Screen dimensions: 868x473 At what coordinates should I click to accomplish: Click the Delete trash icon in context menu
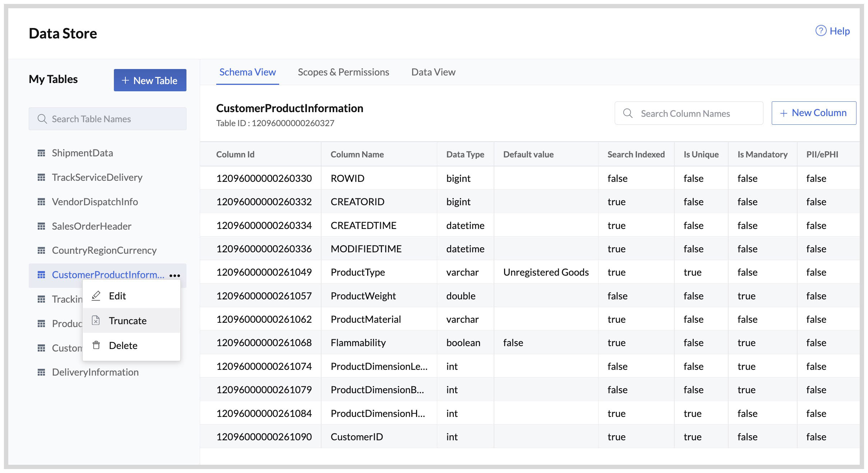click(96, 345)
